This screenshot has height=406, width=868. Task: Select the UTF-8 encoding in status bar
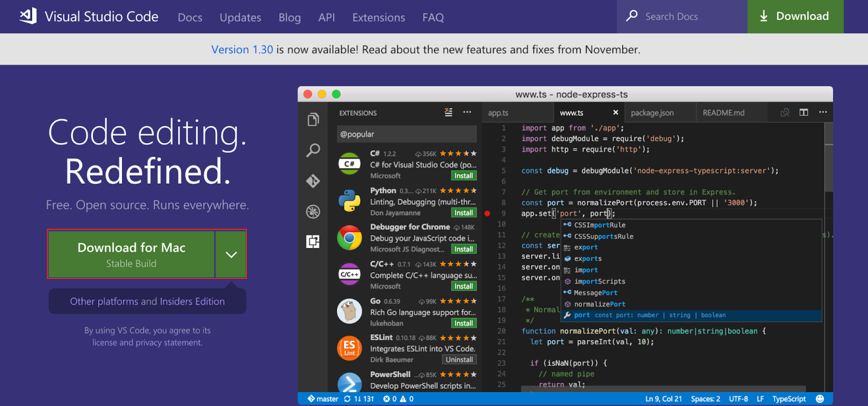[738, 399]
